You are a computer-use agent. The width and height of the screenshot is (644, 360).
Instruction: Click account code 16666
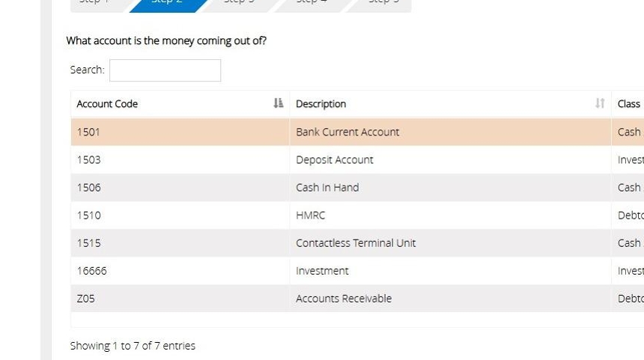(x=92, y=270)
